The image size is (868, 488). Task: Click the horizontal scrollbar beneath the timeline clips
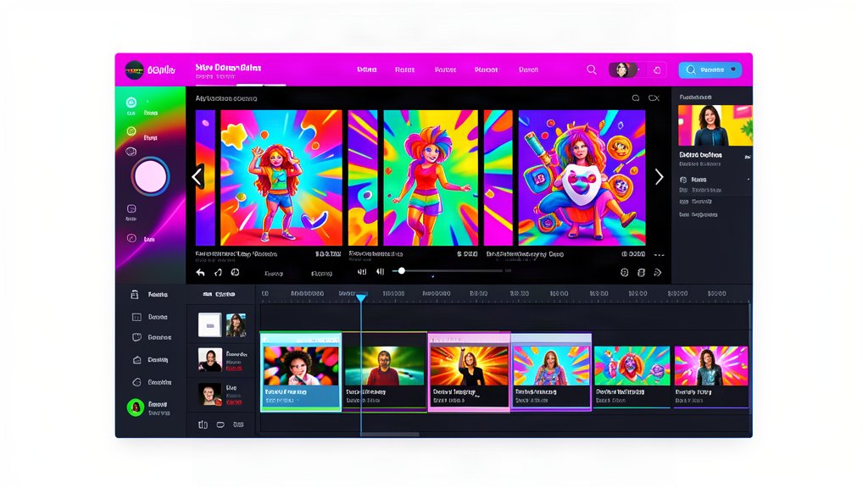pyautogui.click(x=390, y=435)
